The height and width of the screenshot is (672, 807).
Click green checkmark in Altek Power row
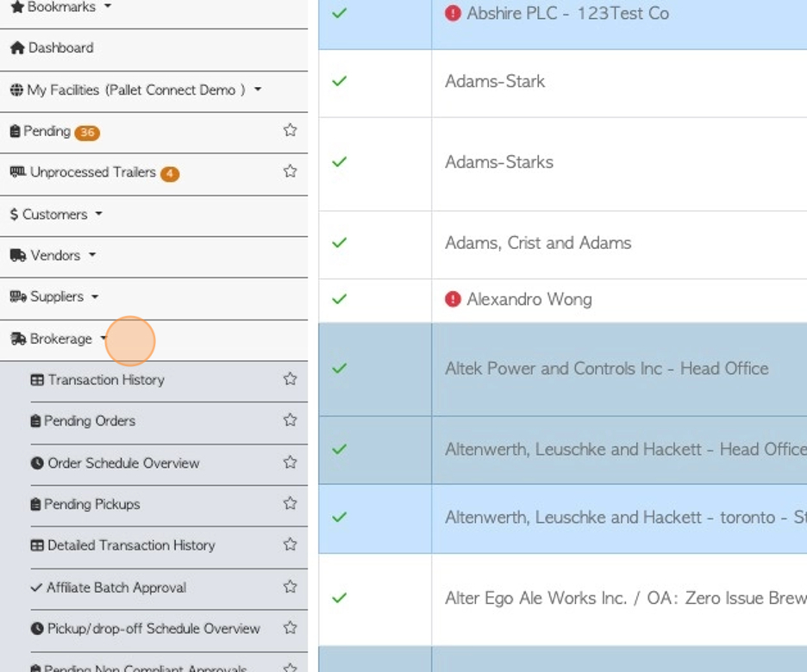[339, 368]
